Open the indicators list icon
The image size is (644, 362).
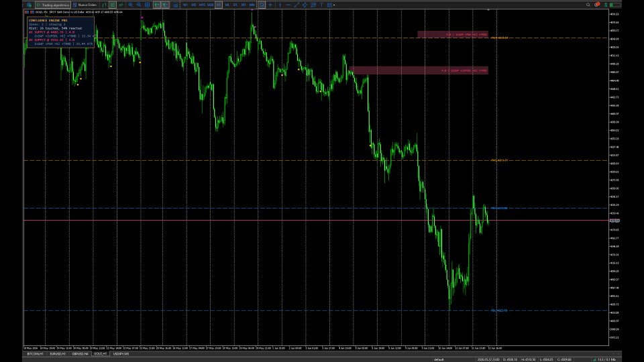pos(175,5)
